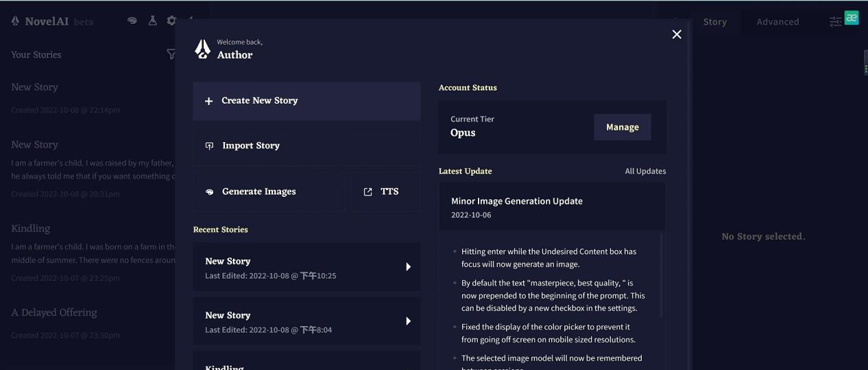868x370 pixels.
Task: Click Manage for the current tier
Action: click(623, 127)
